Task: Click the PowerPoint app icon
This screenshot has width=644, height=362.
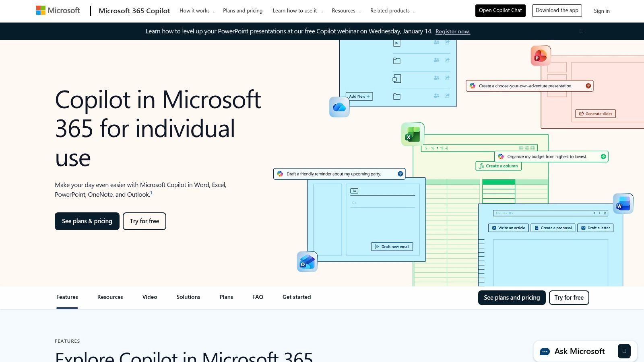Action: coord(541,56)
